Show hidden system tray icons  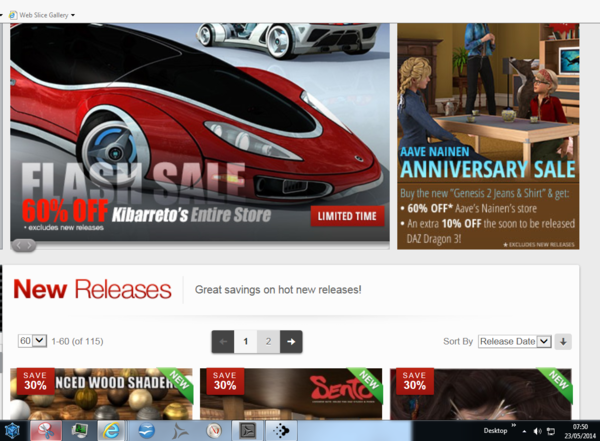click(x=524, y=431)
